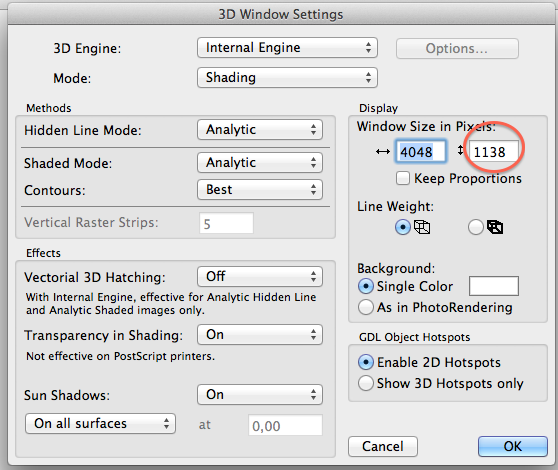Click the sun shadow 'at' value field
This screenshot has height=470, width=558.
coord(285,425)
